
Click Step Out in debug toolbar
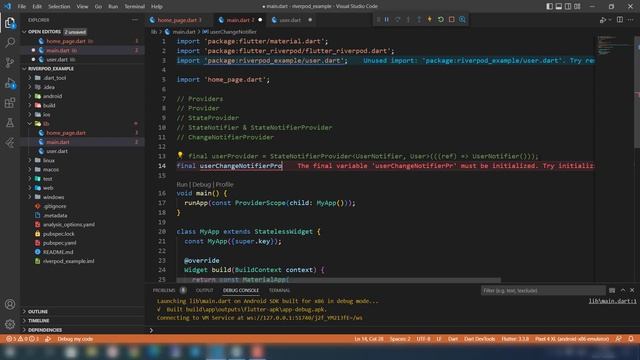click(x=419, y=20)
